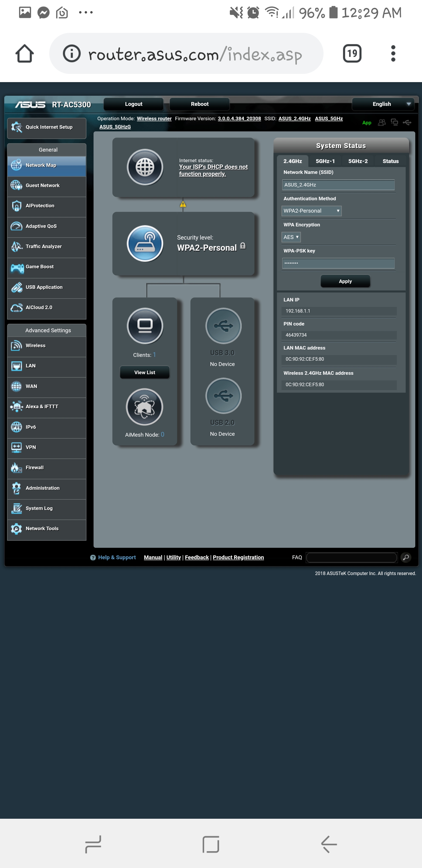Select Network Map in sidebar
This screenshot has height=868, width=422.
point(47,165)
